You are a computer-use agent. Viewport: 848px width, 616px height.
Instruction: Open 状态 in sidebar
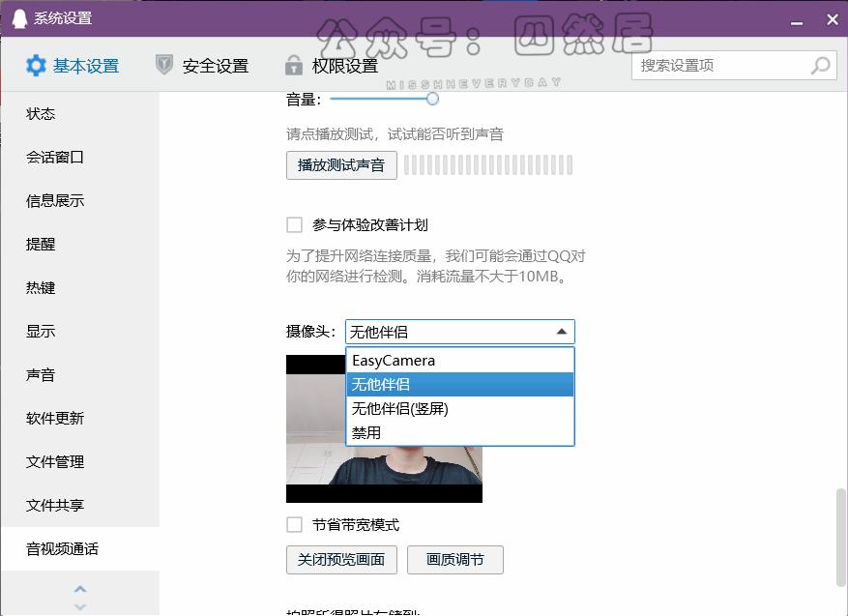coord(80,113)
